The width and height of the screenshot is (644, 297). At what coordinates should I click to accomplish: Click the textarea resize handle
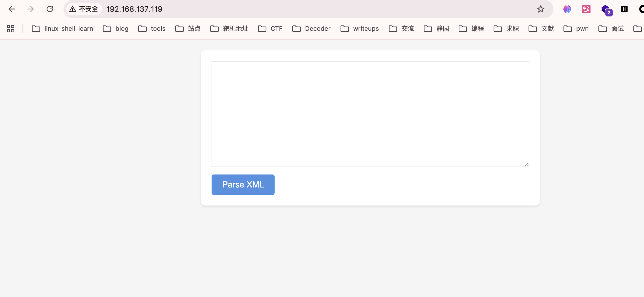tap(526, 164)
